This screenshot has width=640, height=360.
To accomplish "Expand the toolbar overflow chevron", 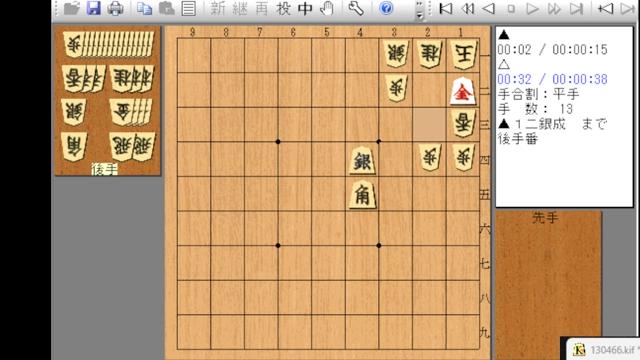I will click(x=419, y=10).
